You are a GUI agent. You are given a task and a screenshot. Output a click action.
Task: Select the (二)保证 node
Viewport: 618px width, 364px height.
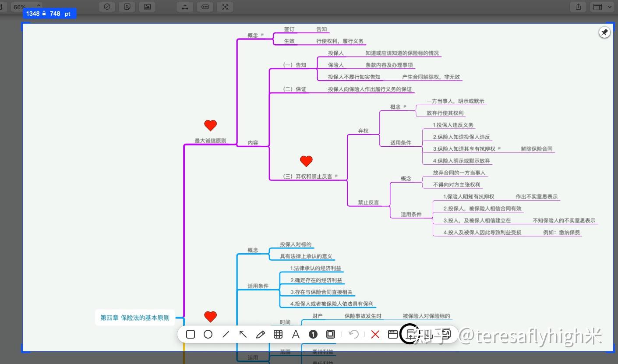(x=294, y=89)
